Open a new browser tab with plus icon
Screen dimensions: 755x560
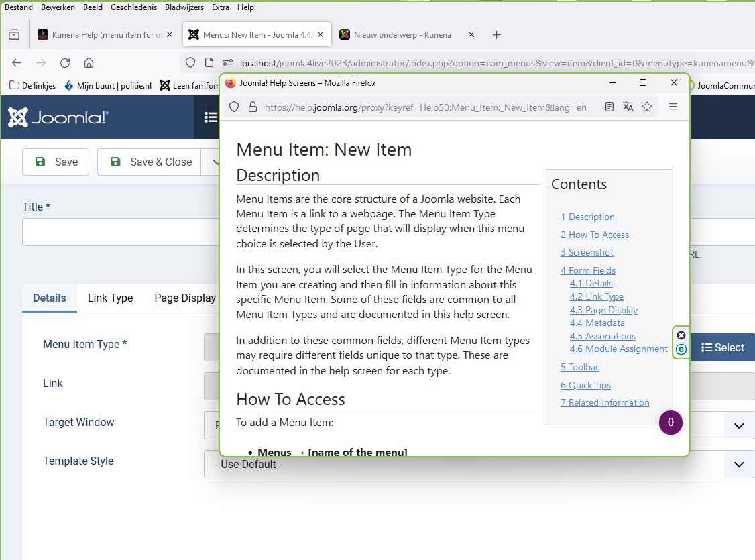point(496,35)
